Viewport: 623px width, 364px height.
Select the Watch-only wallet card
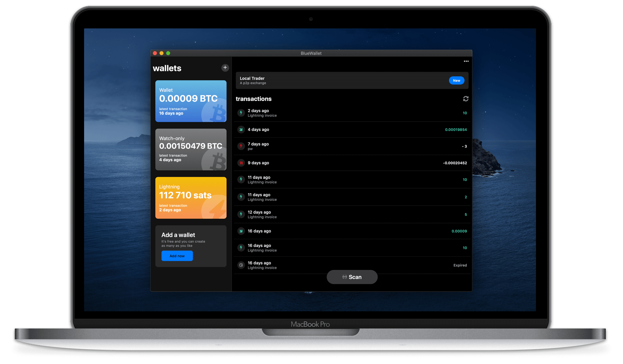click(191, 149)
